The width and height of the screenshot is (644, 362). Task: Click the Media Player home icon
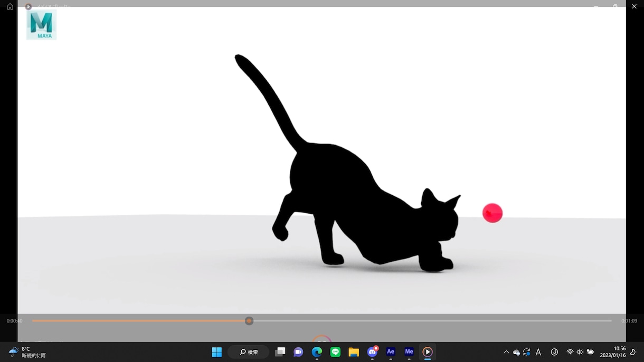pos(10,7)
